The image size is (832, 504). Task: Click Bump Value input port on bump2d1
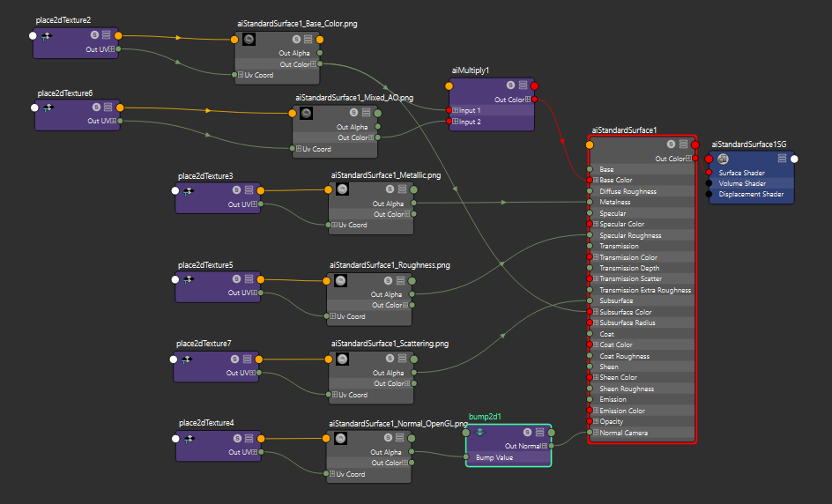tap(466, 456)
